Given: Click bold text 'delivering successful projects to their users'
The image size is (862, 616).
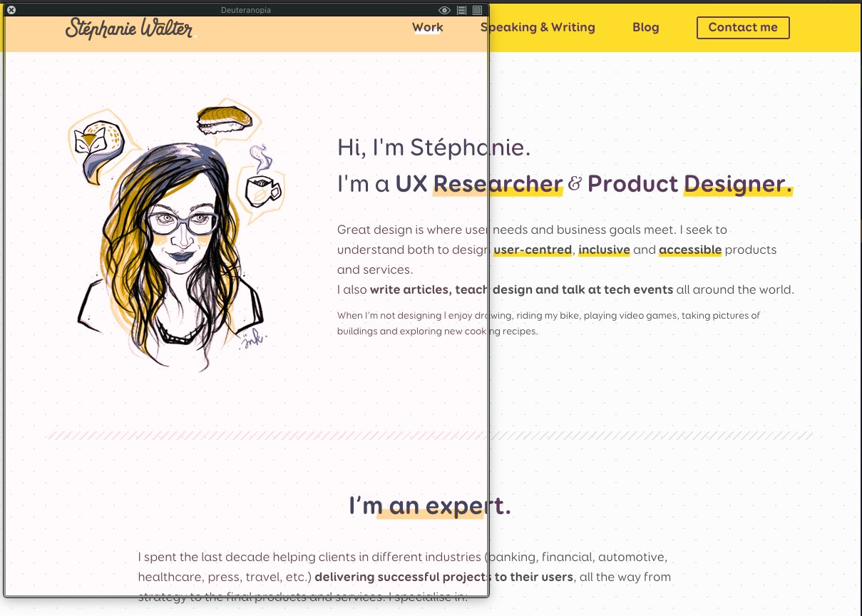Looking at the screenshot, I should 443,576.
